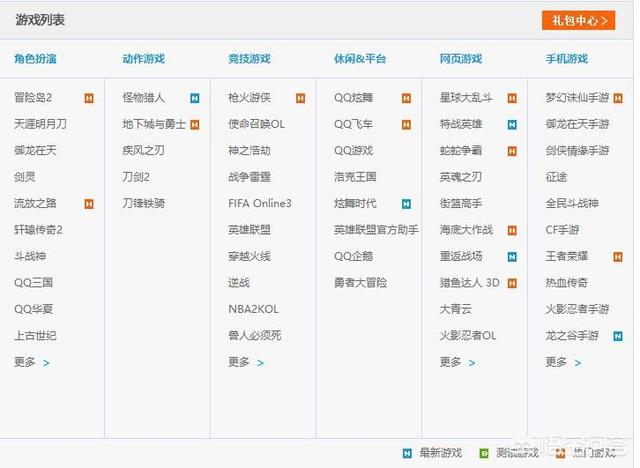The width and height of the screenshot is (640, 468).
Task: Open the 王者荣耀 game link
Action: tap(567, 256)
